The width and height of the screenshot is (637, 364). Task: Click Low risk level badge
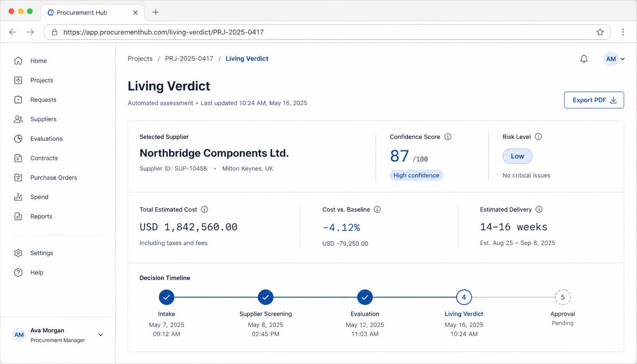click(x=517, y=156)
